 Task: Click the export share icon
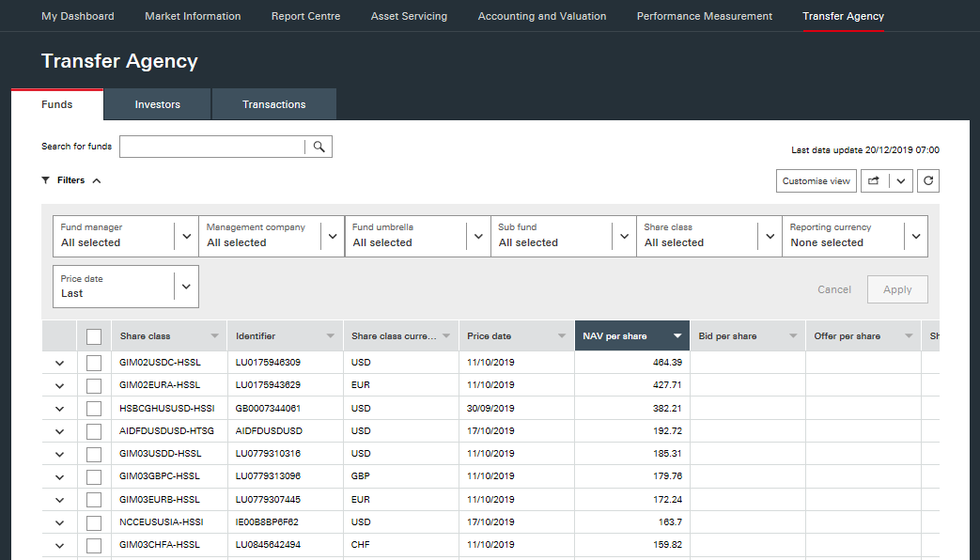[874, 181]
